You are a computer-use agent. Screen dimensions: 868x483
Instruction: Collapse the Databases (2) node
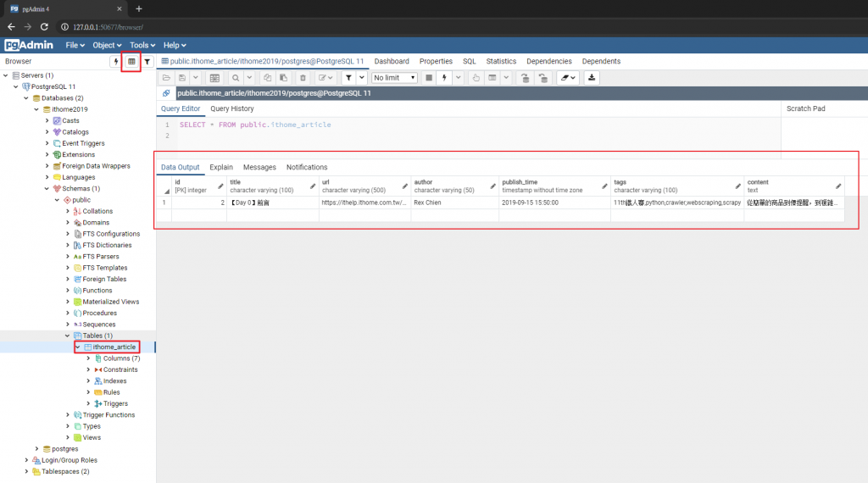(x=26, y=98)
